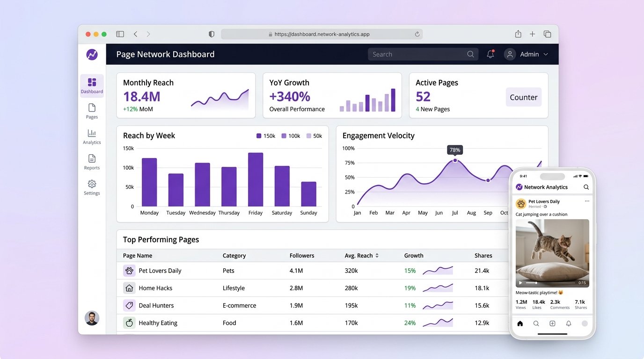Screen dimensions: 644x359
Task: Tap the Home tab in the phone's bottom bar
Action: click(x=520, y=323)
